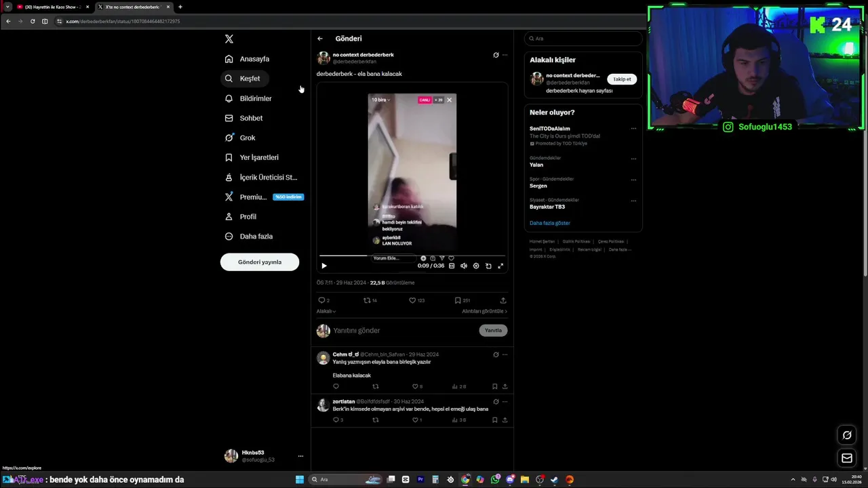This screenshot has width=868, height=488.
Task: Open more options on zortlatan's reply
Action: tap(505, 401)
